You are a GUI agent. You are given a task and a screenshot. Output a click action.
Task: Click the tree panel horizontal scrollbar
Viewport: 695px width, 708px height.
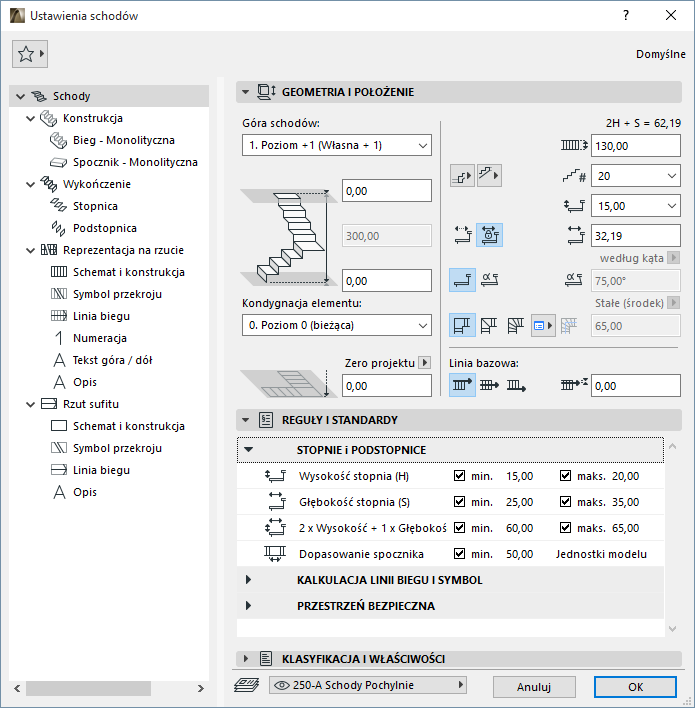[89, 689]
